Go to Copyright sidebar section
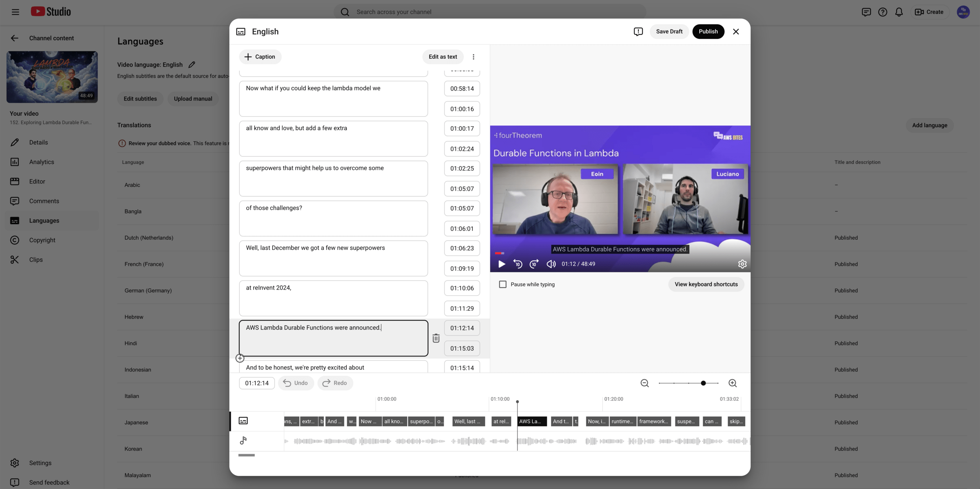The height and width of the screenshot is (489, 980). (x=42, y=240)
